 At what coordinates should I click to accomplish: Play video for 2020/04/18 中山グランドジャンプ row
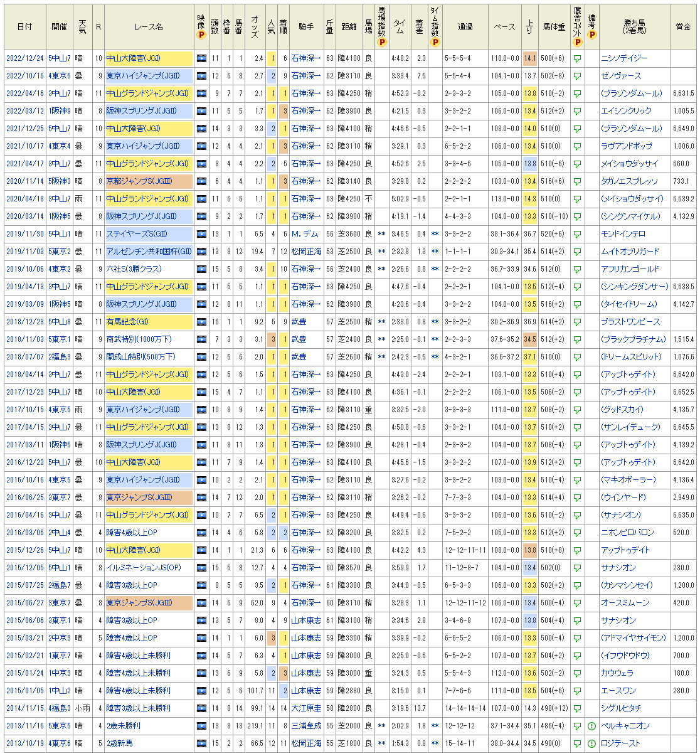tap(201, 199)
